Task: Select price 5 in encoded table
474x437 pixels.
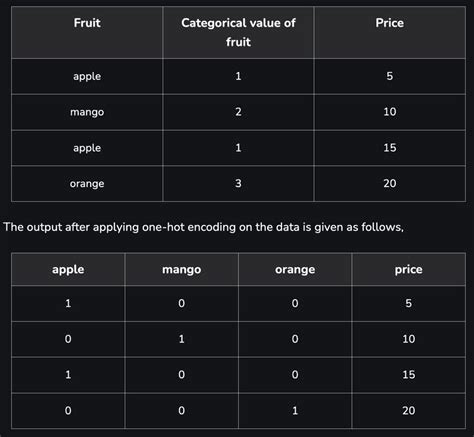Action: [409, 303]
